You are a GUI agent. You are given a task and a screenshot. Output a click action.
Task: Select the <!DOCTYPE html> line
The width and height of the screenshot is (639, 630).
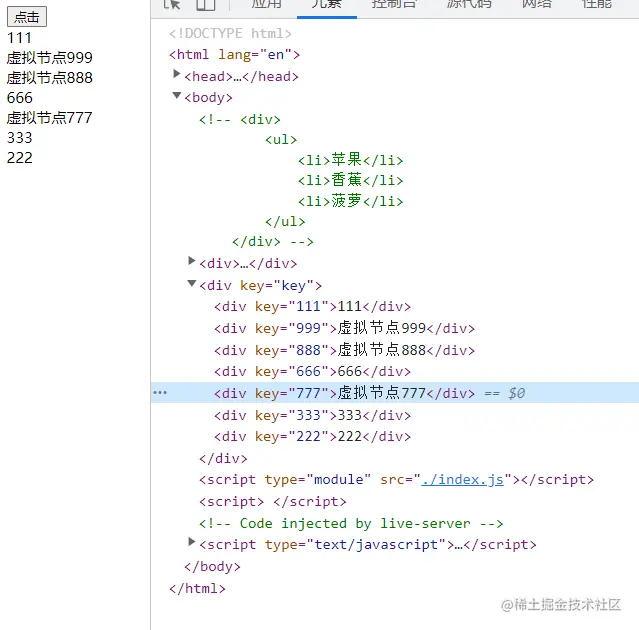(x=231, y=33)
